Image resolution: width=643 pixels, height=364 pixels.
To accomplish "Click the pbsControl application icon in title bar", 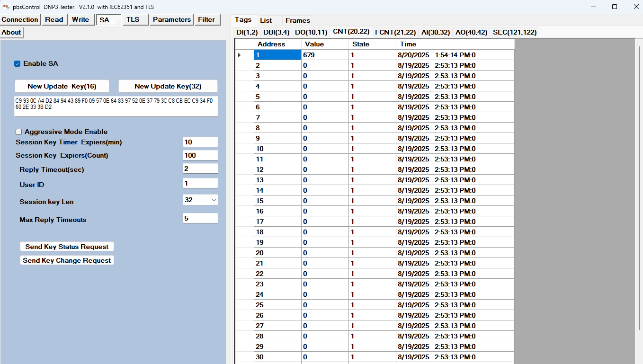I will coord(6,7).
